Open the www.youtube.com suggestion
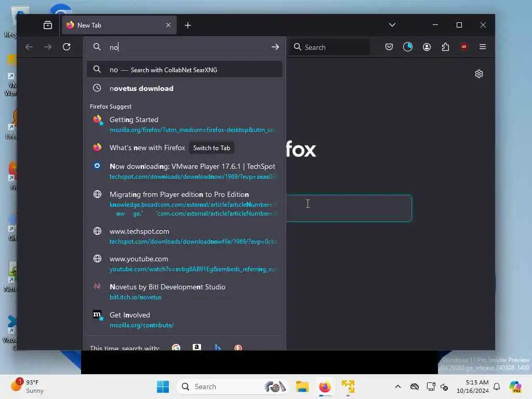 click(184, 263)
